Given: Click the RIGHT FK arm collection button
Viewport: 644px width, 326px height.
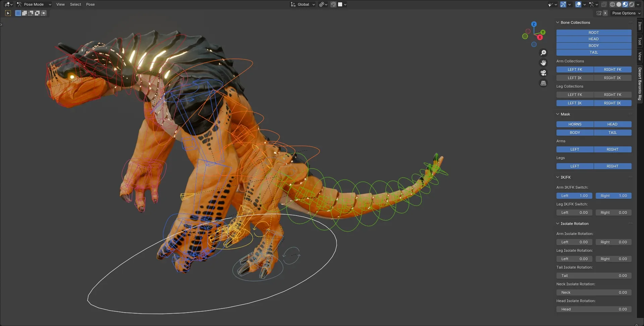Looking at the screenshot, I should [x=612, y=69].
